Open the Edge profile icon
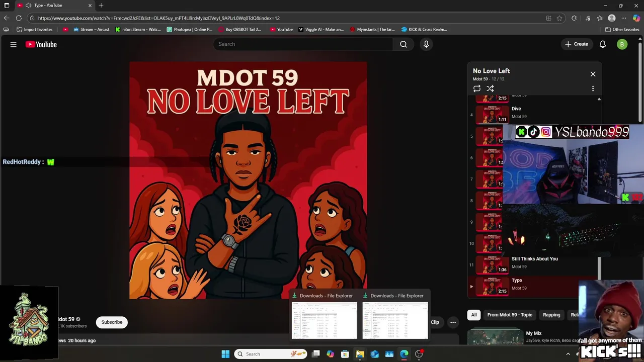The height and width of the screenshot is (362, 644). 612,18
